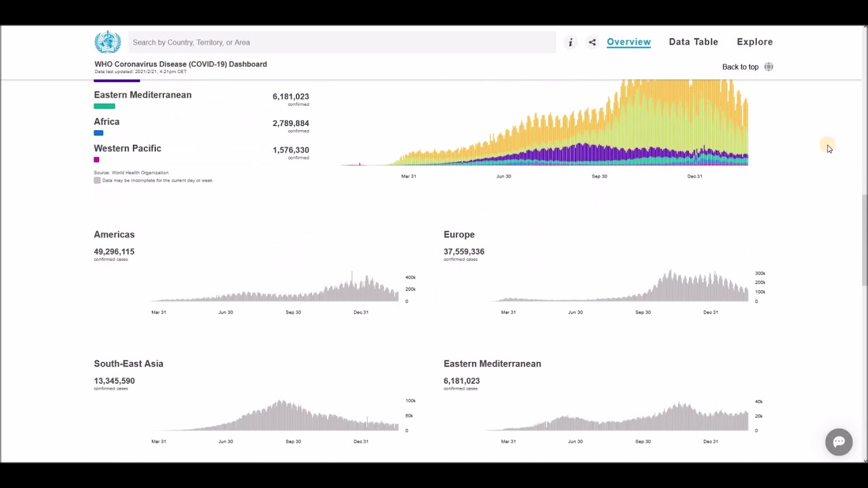868x488 pixels.
Task: Click the Africa blue color swatch
Action: tap(98, 133)
